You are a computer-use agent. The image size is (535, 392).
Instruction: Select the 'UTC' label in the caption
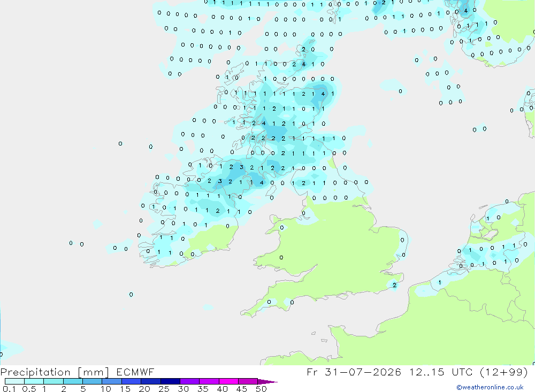(463, 372)
